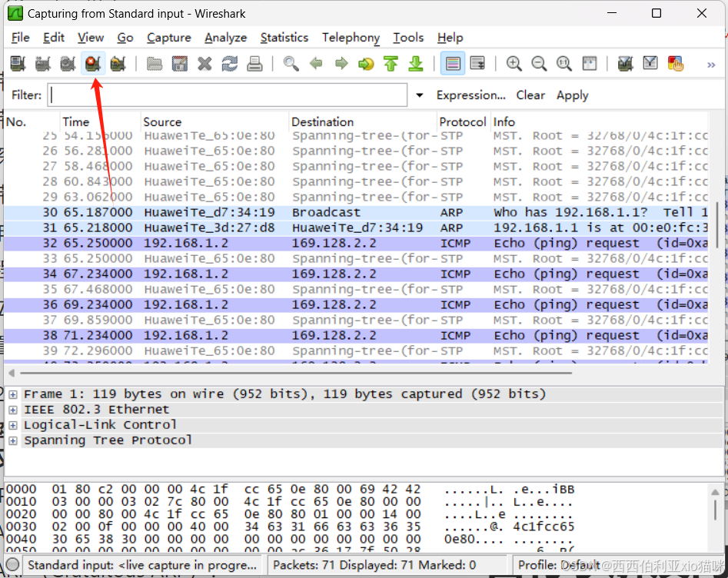Close this capture file icon

204,63
